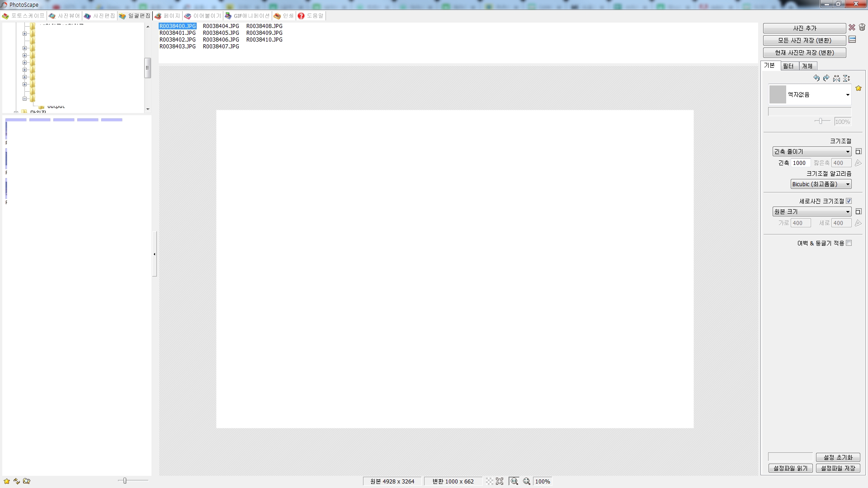Image resolution: width=868 pixels, height=488 pixels.
Task: Click the fullscreen preview icon in status bar
Action: click(x=500, y=481)
